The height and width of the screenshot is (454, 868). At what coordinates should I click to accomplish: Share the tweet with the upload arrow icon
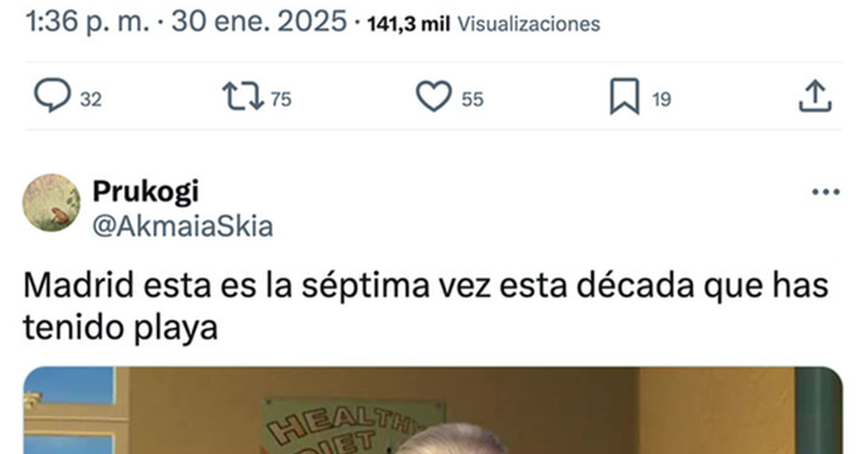815,96
